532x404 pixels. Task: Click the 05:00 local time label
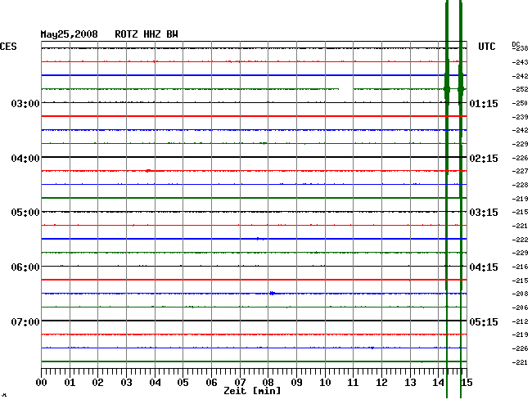(x=25, y=213)
